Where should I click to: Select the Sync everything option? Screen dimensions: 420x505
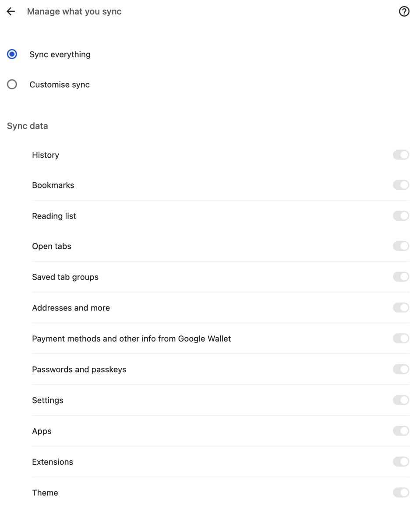coord(12,54)
